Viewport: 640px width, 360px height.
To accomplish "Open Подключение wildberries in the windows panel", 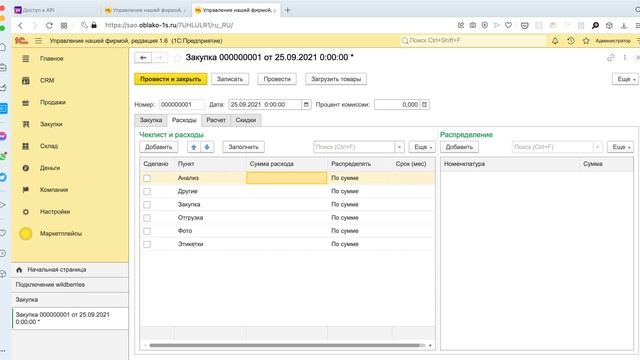I will 70,284.
